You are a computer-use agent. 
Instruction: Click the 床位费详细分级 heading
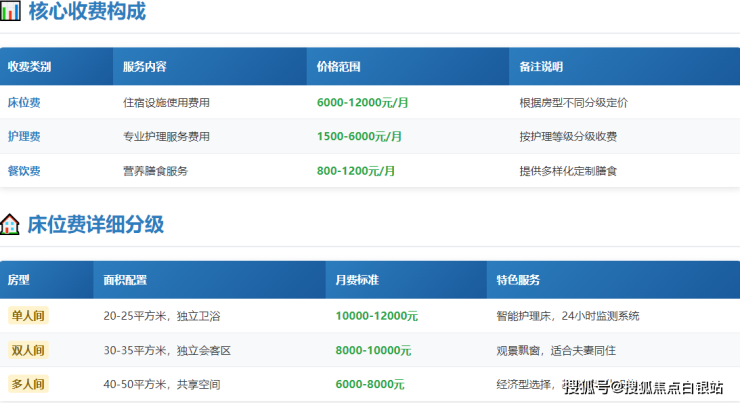tap(96, 224)
